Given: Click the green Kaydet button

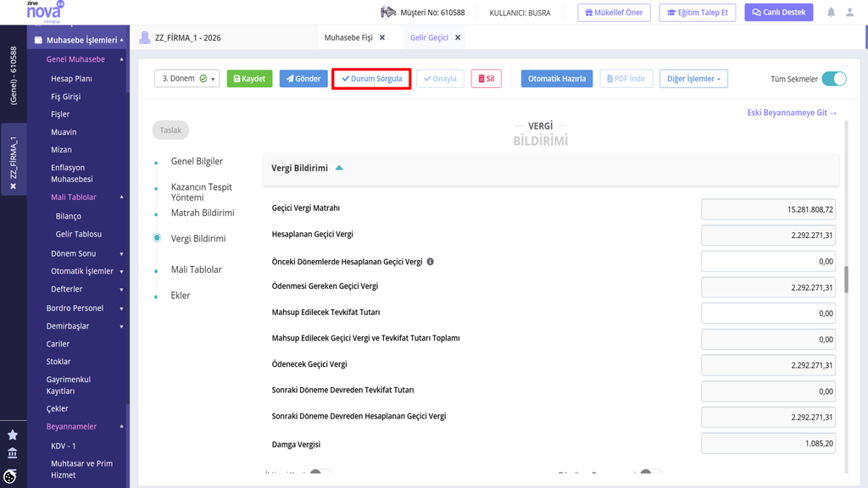Looking at the screenshot, I should tap(249, 79).
